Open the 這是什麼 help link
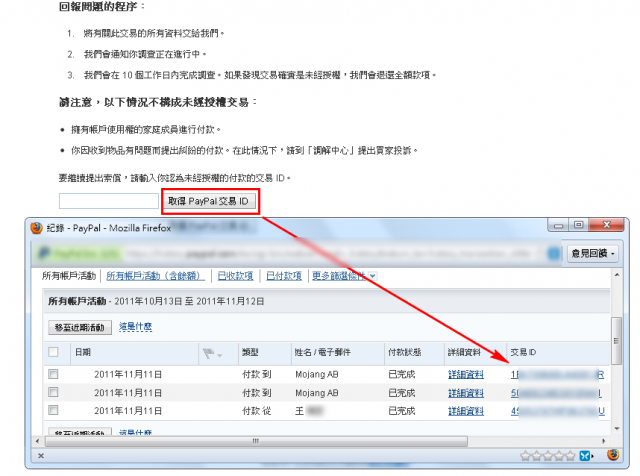 click(135, 327)
